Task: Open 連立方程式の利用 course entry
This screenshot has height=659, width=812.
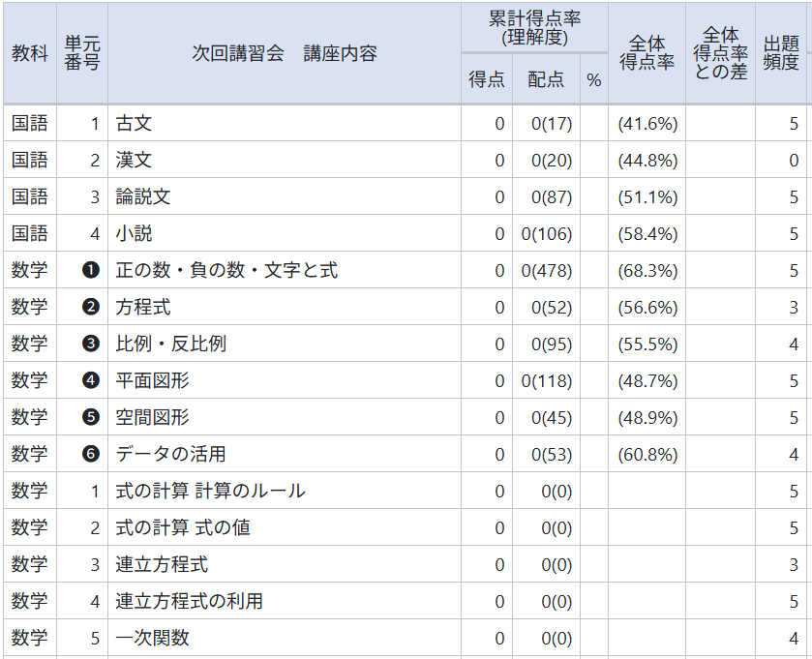Action: point(189,602)
